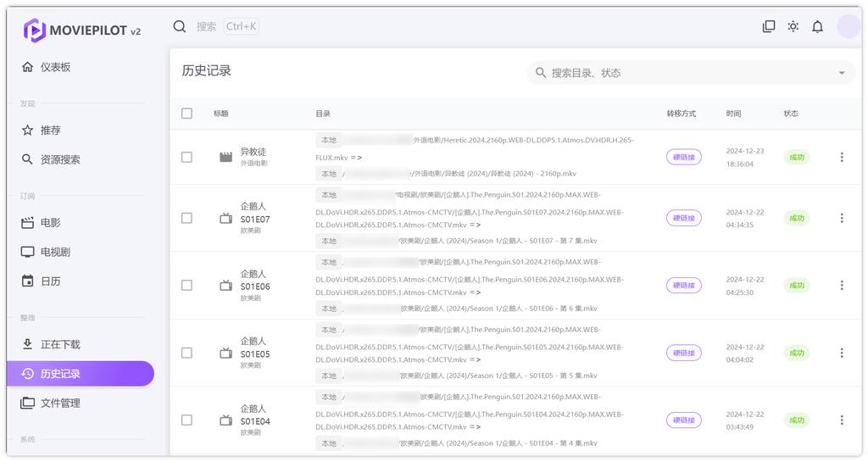Open 资源搜索 in the sidebar
Viewport: 868px width, 462px height.
point(60,159)
